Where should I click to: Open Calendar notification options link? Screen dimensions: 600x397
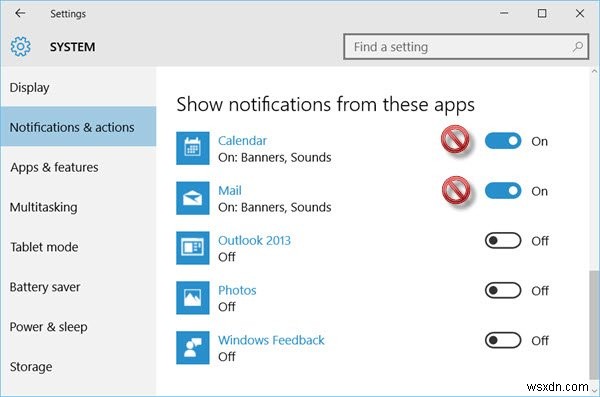point(242,141)
